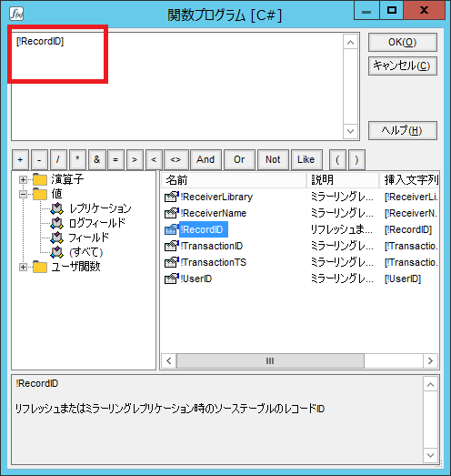Insert the not-equal <> operator

[175, 159]
